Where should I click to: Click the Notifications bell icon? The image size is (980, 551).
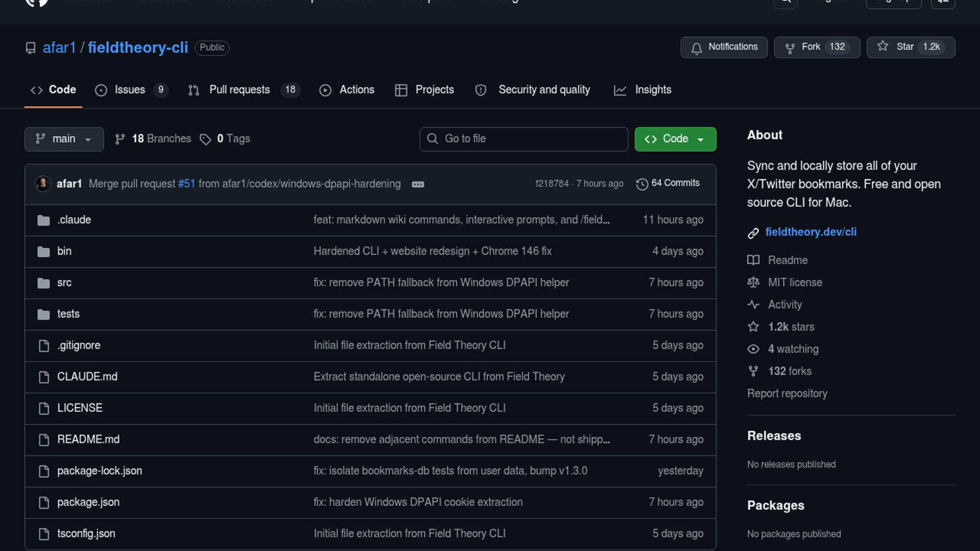point(696,47)
